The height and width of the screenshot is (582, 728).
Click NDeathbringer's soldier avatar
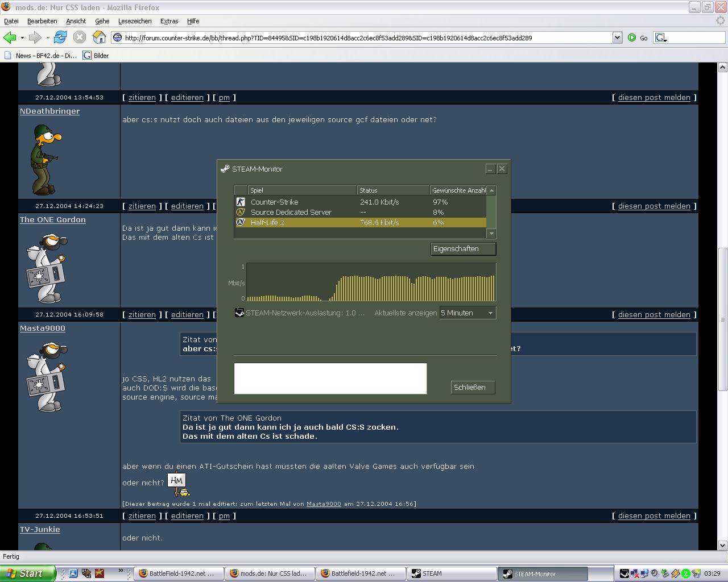pos(45,159)
